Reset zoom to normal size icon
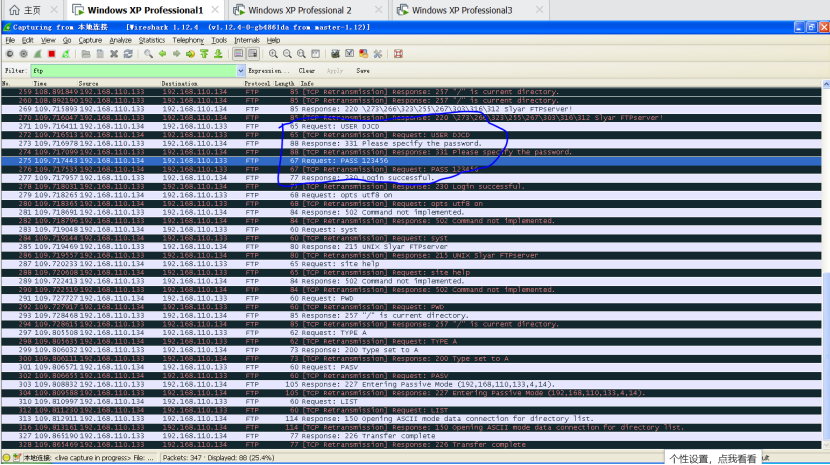Viewport: 830px width, 465px height. pyautogui.click(x=301, y=54)
